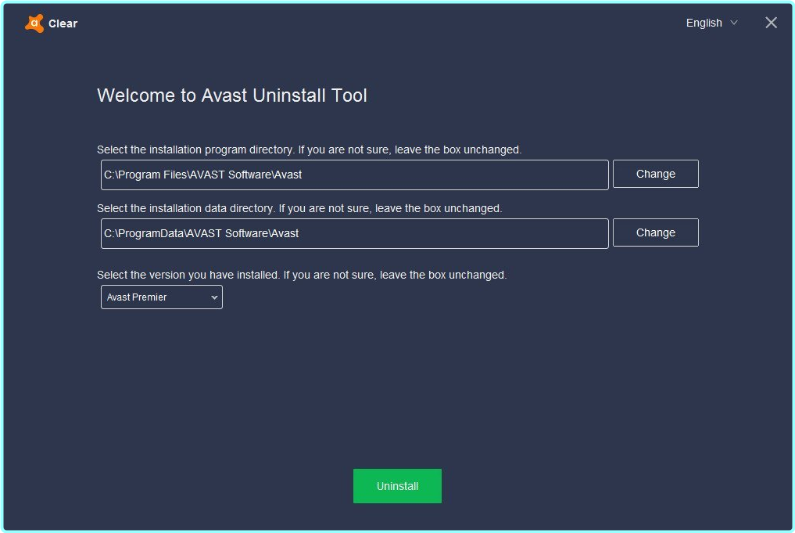Click 'Select the installation program directory' label

coord(309,150)
